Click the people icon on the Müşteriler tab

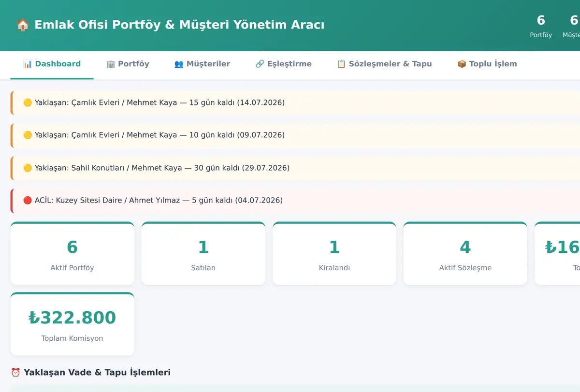179,64
